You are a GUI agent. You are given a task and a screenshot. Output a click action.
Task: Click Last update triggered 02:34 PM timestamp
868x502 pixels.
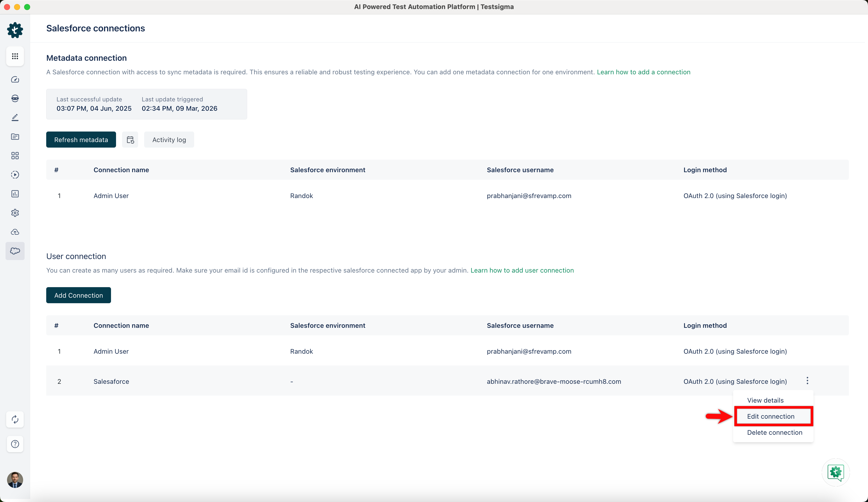click(180, 108)
